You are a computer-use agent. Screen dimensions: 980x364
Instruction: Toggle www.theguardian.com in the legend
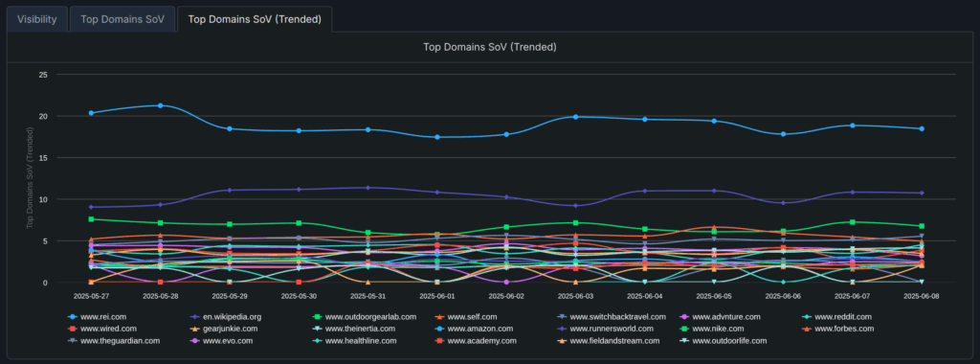pos(113,341)
